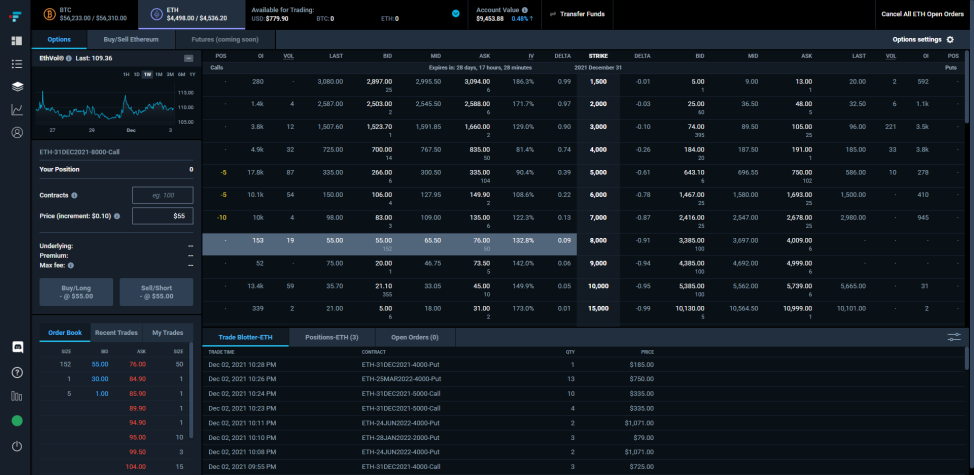Click the power logout icon
The image size is (974, 475).
[x=17, y=446]
